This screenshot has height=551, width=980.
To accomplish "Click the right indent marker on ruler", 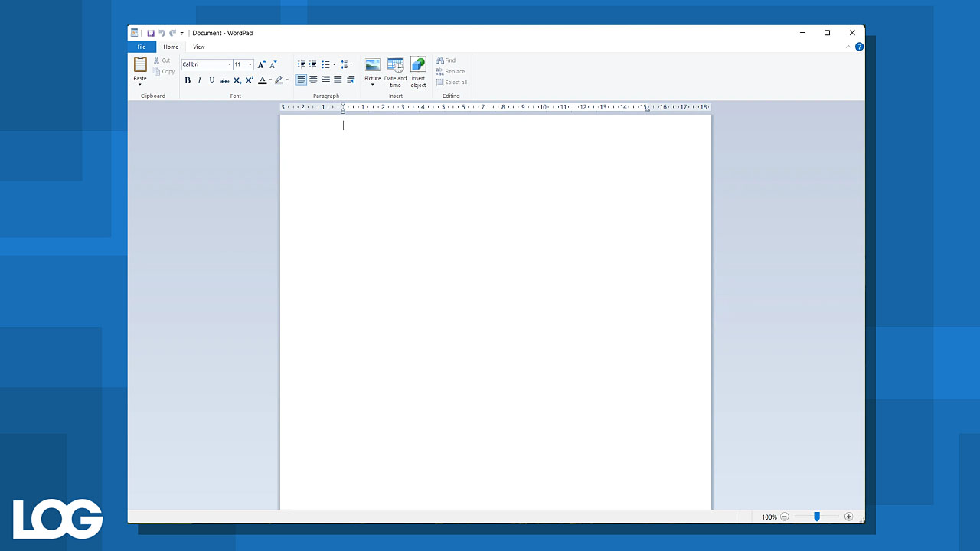I will click(648, 110).
